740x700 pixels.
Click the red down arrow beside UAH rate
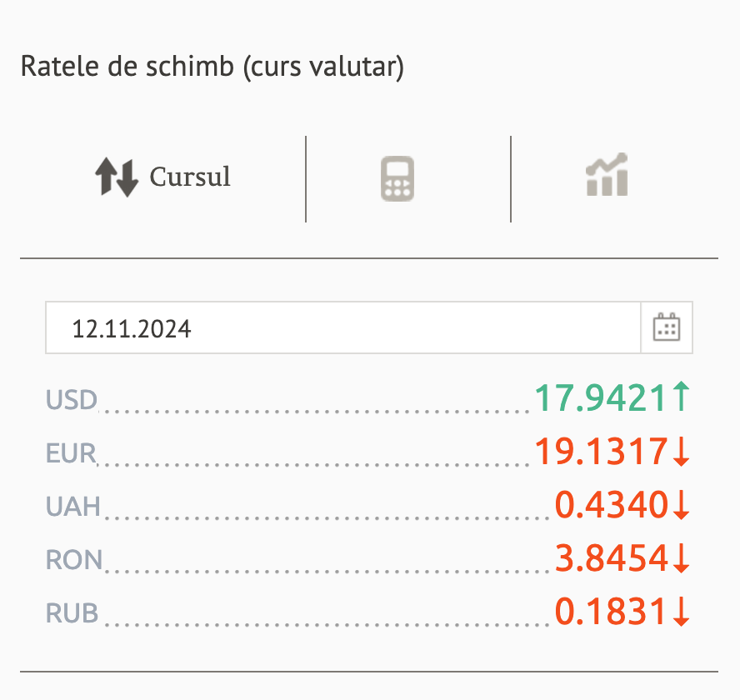pos(681,505)
